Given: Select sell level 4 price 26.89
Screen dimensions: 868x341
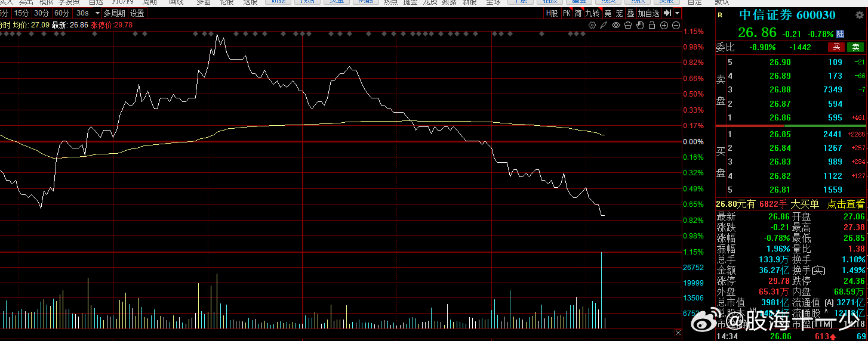Looking at the screenshot, I should coord(780,76).
